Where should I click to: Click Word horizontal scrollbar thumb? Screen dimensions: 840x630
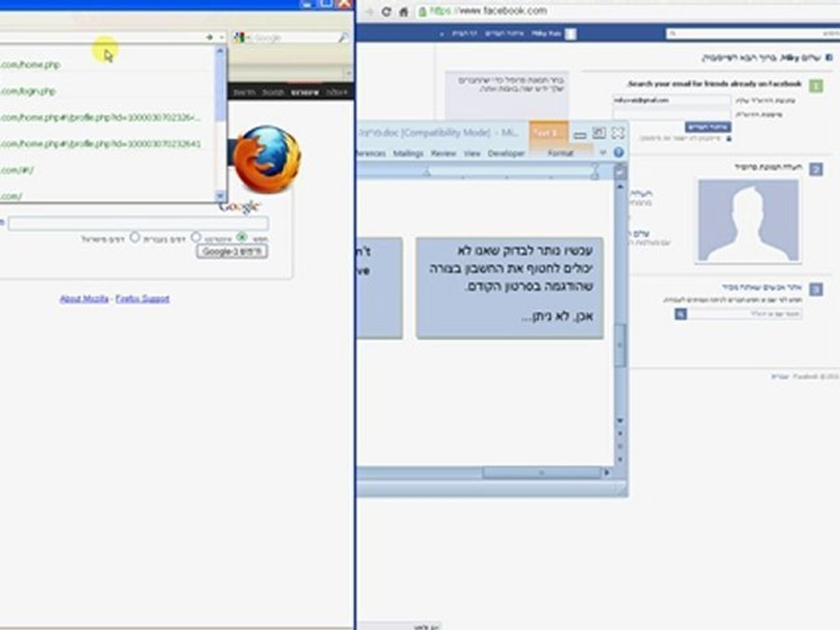click(x=542, y=472)
